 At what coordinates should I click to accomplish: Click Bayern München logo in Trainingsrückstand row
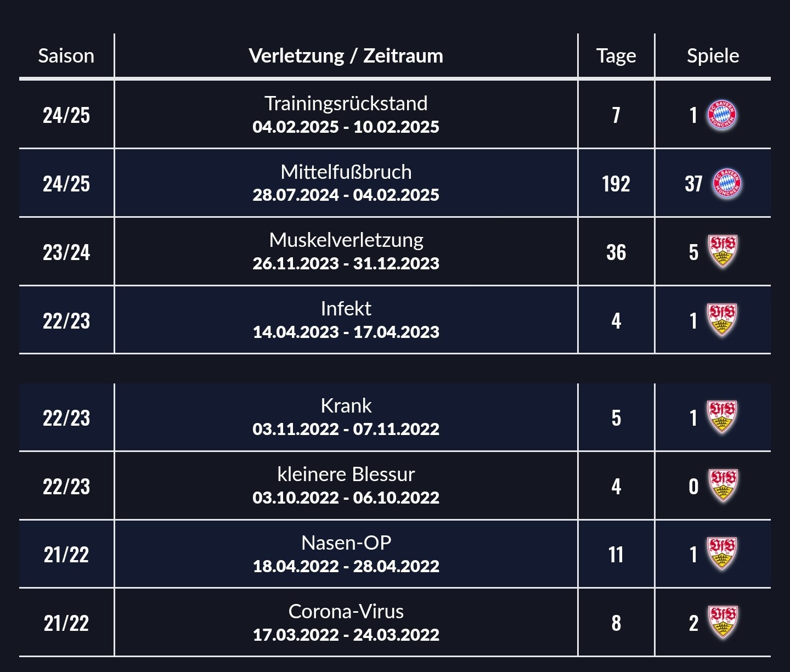point(722,115)
